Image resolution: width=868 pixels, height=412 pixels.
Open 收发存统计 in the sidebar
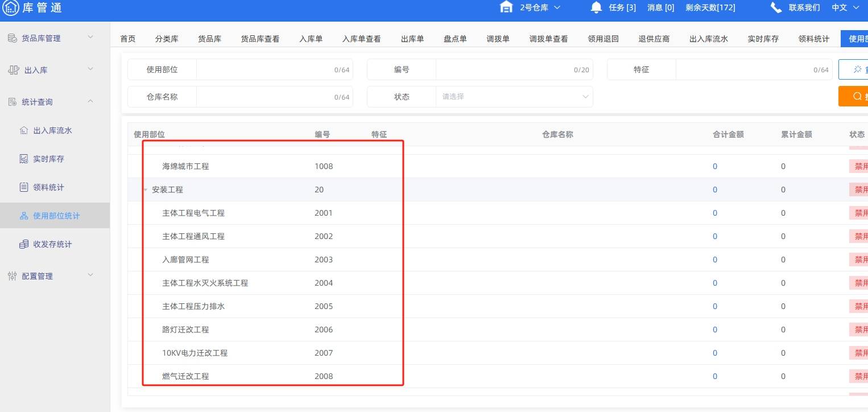52,244
